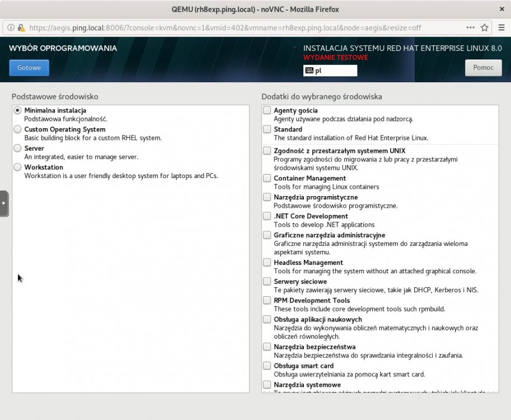Click the Firefox site information icon
The image size is (511, 420).
point(11,27)
